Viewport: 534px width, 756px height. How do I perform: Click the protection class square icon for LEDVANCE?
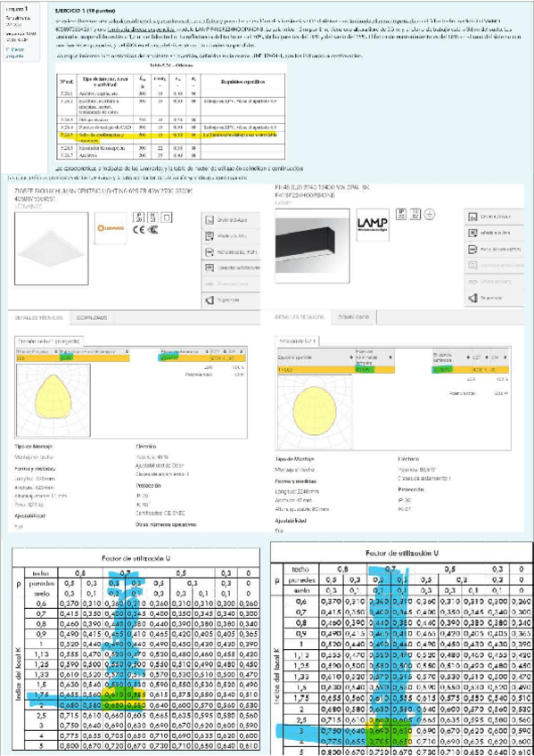(167, 217)
